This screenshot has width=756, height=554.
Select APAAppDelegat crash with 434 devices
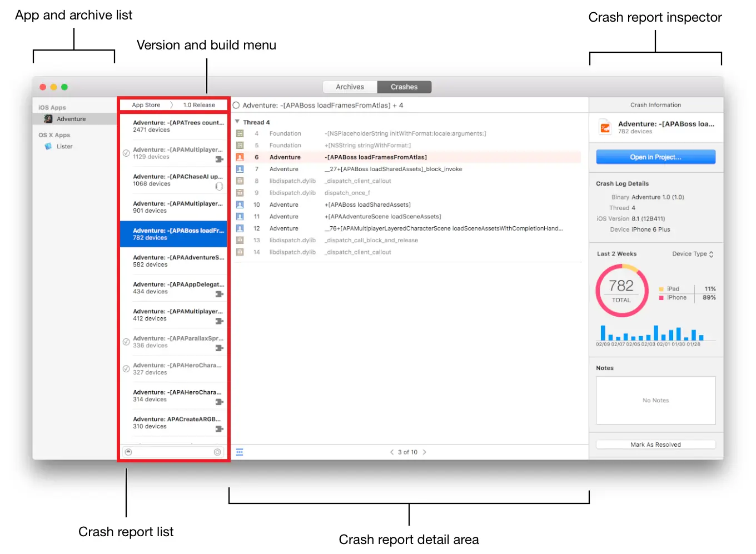(x=173, y=288)
